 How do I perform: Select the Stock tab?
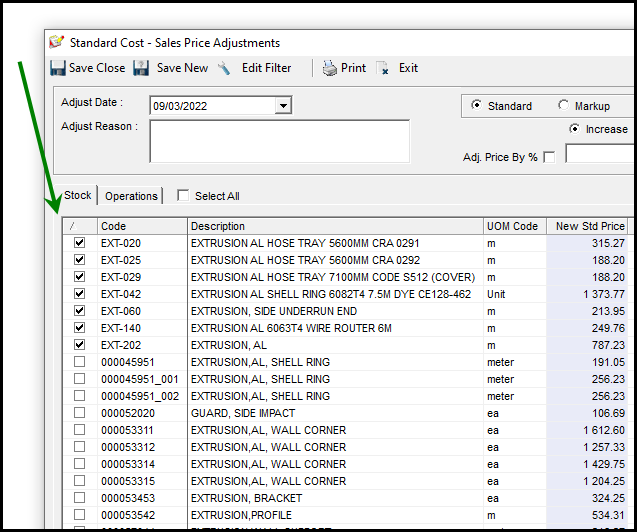tap(77, 196)
